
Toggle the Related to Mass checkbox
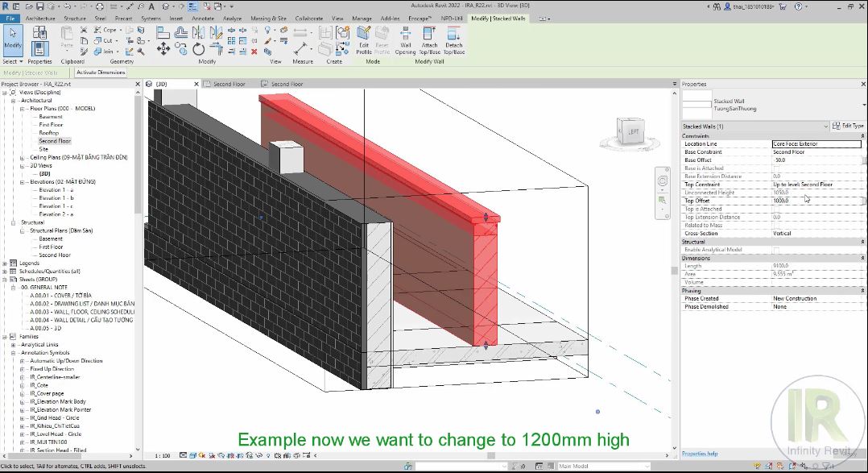(776, 226)
